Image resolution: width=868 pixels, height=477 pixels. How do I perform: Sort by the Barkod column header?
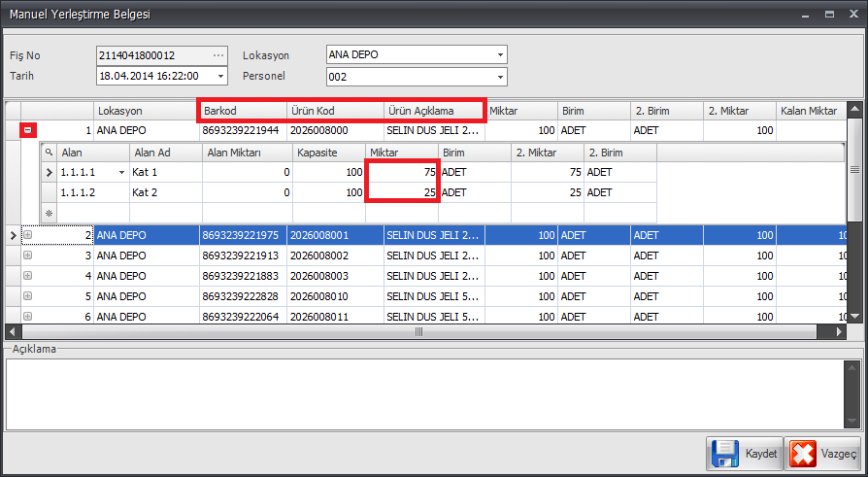coord(244,111)
